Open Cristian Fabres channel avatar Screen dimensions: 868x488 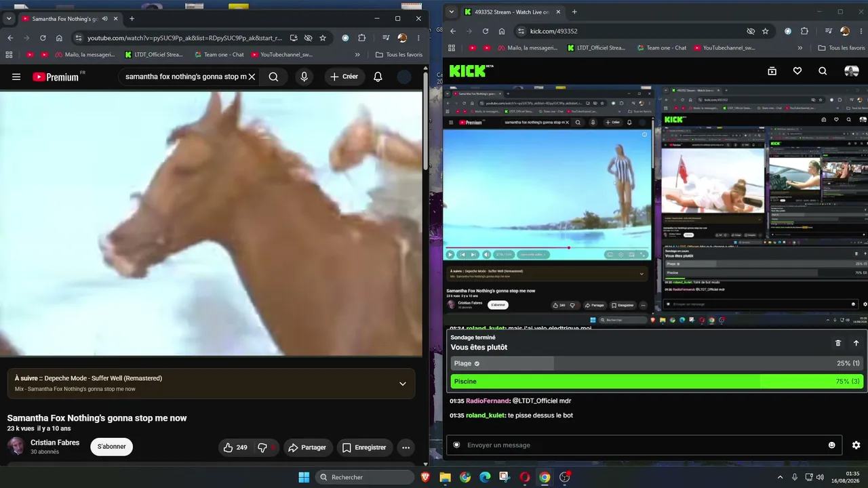pyautogui.click(x=16, y=446)
